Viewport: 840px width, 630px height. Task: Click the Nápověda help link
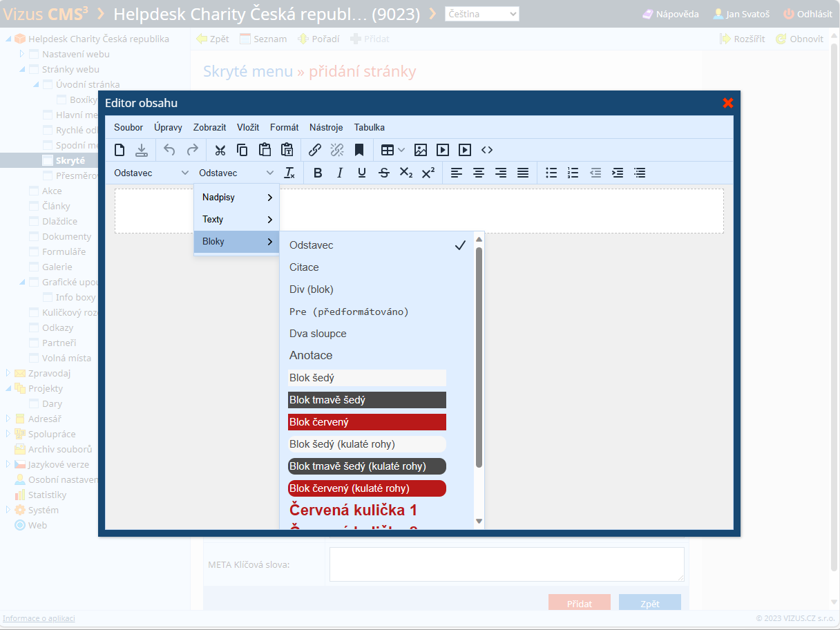(670, 14)
